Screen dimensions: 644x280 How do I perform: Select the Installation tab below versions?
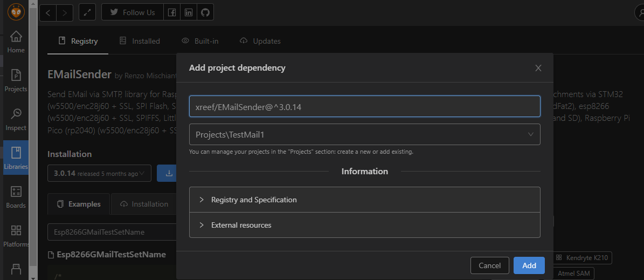coord(144,204)
